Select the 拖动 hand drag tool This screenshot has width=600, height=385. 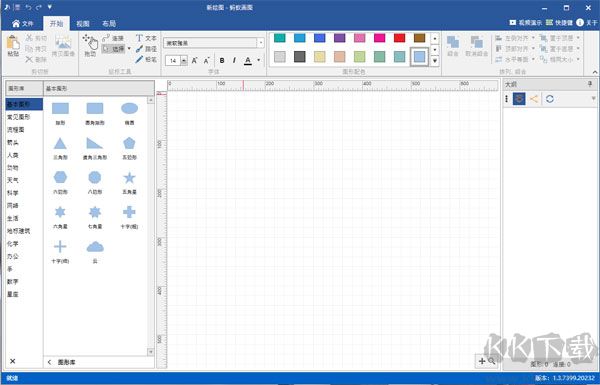coord(90,45)
